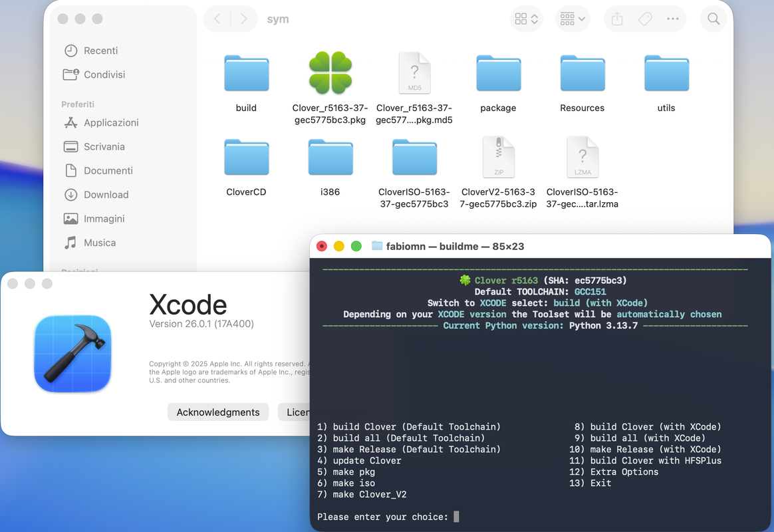Open the package folder
Viewport: 774px width, 532px height.
499,73
